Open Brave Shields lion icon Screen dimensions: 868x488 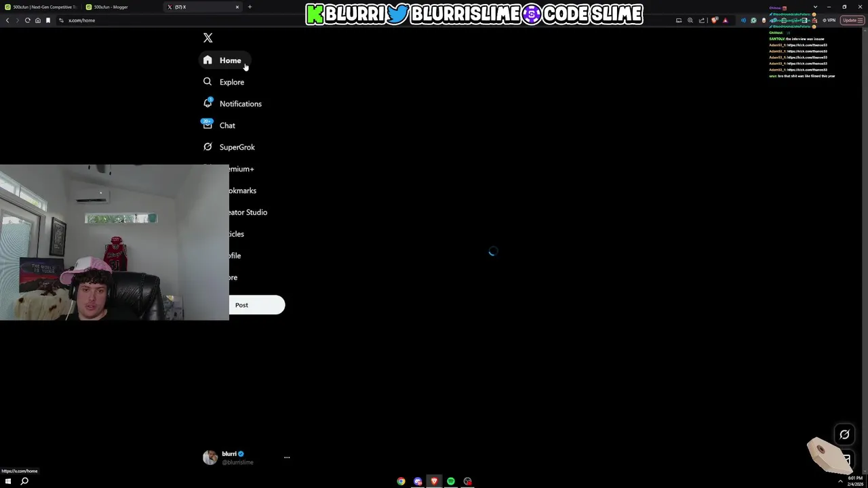(714, 20)
